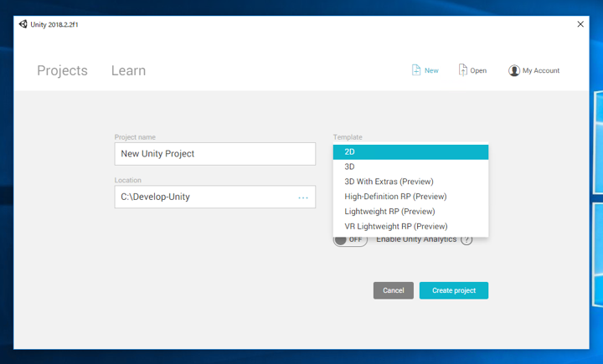Image resolution: width=603 pixels, height=364 pixels.
Task: Close the Unity launcher window
Action: coord(580,24)
